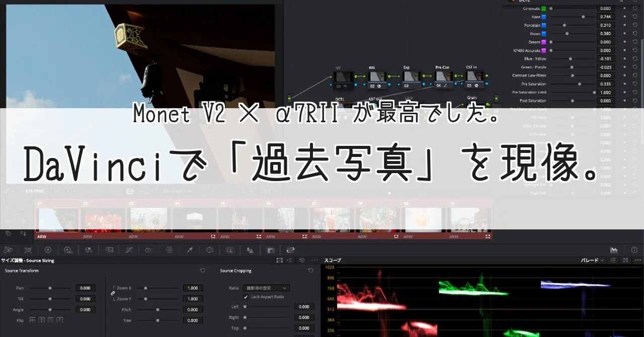
Task: Open the Power Window palette icon
Action: [x=210, y=249]
